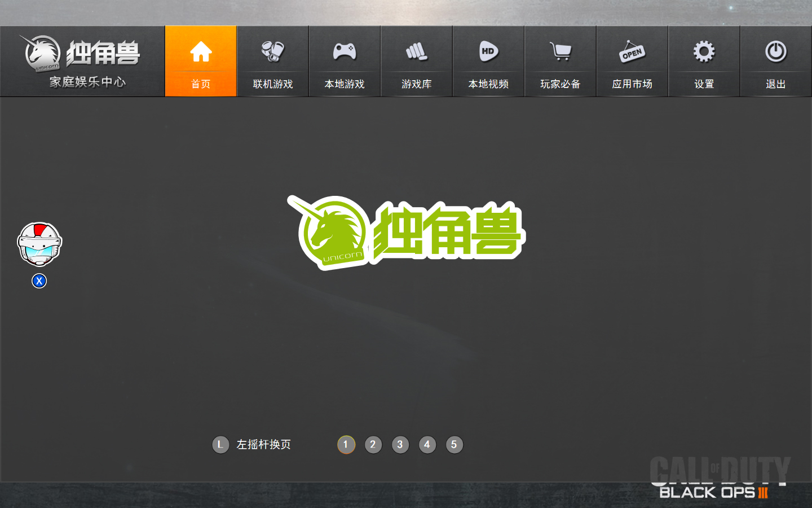
Task: Switch to the 游戏库 tab
Action: click(x=416, y=84)
